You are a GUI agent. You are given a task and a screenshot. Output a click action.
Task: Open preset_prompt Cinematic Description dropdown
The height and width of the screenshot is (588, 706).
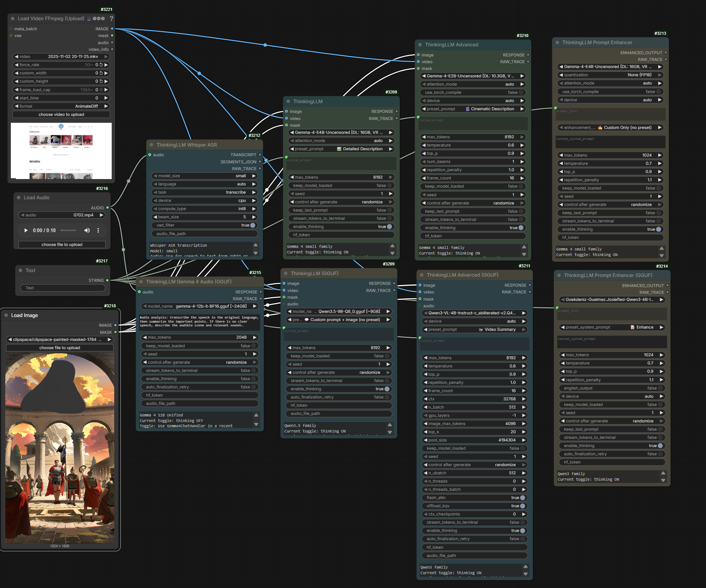[x=473, y=109]
